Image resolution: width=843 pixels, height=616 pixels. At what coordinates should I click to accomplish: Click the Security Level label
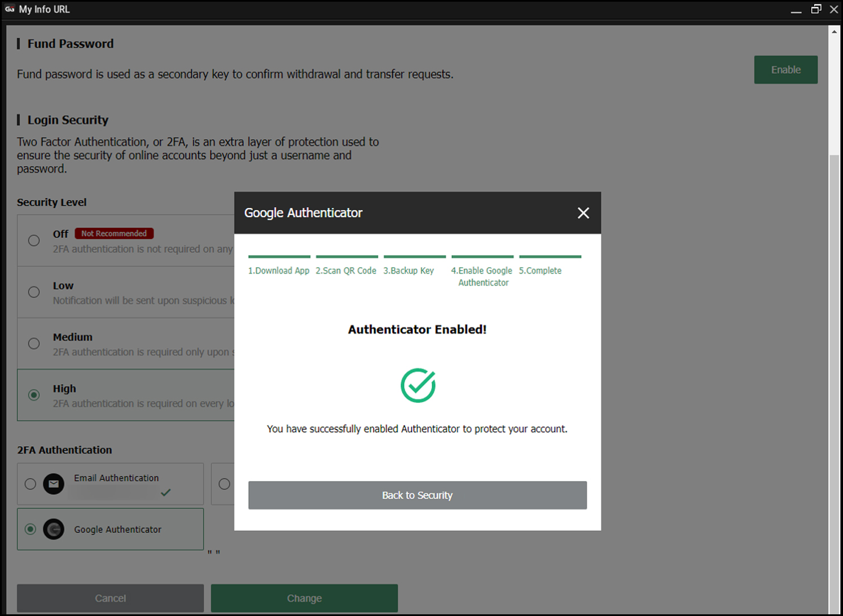(52, 203)
